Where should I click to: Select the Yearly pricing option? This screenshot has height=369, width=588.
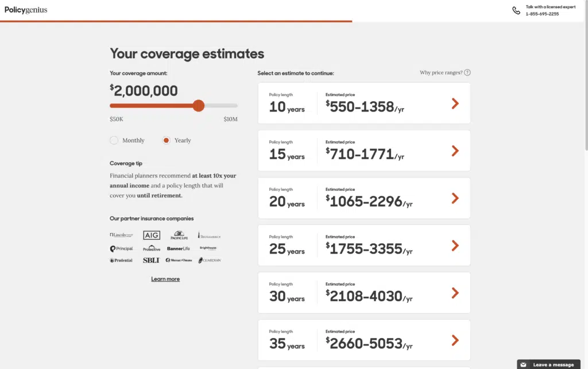(x=167, y=140)
